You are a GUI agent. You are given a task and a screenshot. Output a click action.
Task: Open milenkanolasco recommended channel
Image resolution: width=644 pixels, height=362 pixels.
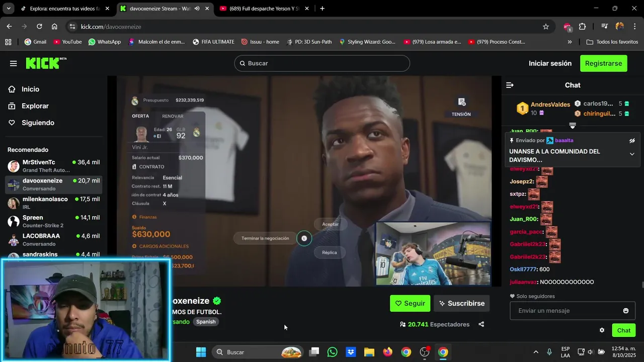[53, 203]
